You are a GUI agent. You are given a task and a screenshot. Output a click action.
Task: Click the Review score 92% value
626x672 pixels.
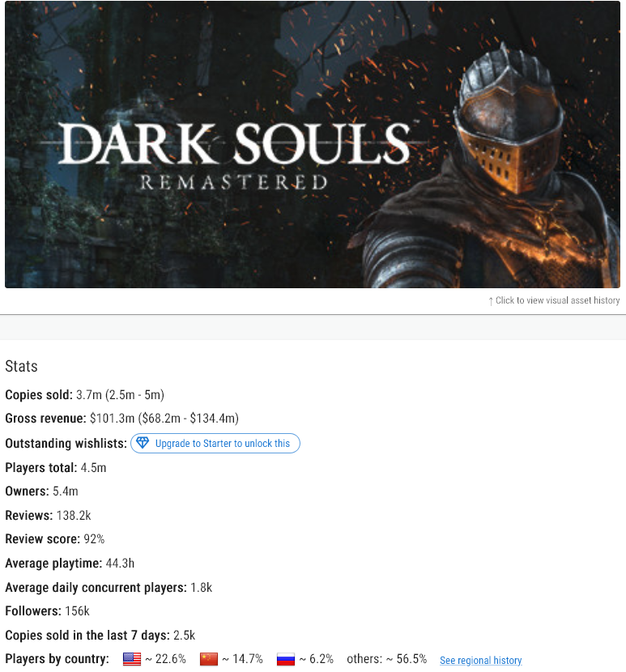point(94,539)
